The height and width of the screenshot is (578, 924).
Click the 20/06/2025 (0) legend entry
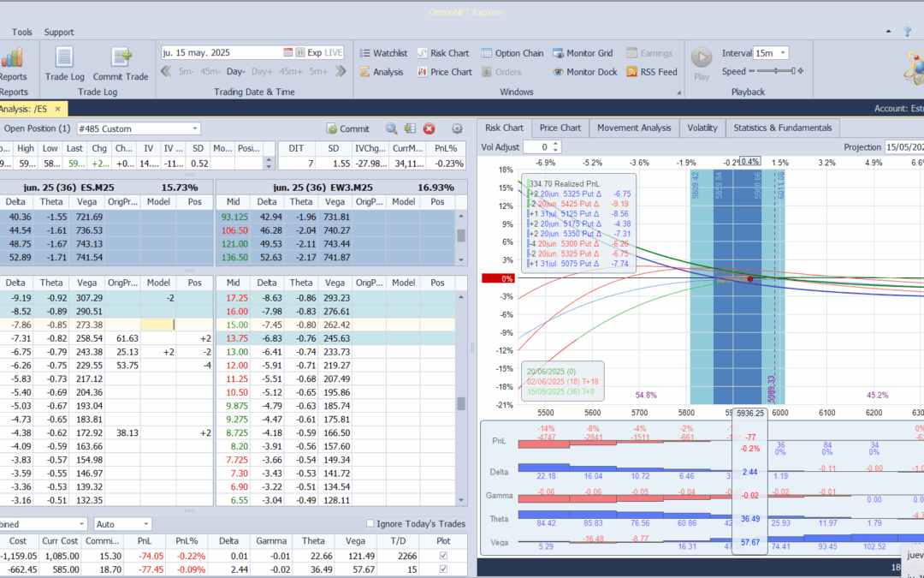click(x=551, y=372)
